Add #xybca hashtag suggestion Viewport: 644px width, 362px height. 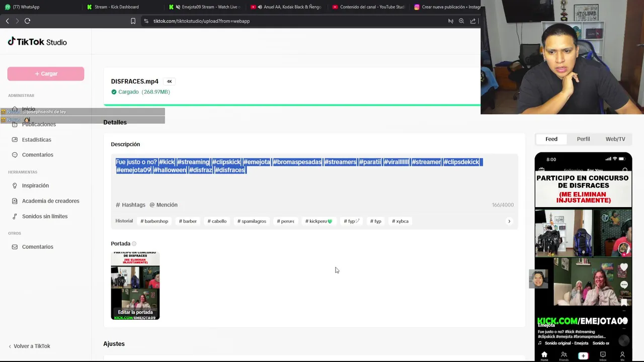(400, 221)
